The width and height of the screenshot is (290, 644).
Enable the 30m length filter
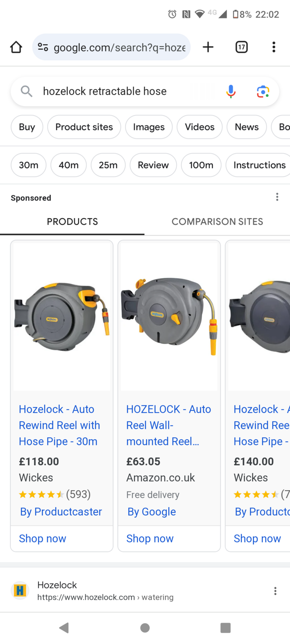(28, 165)
